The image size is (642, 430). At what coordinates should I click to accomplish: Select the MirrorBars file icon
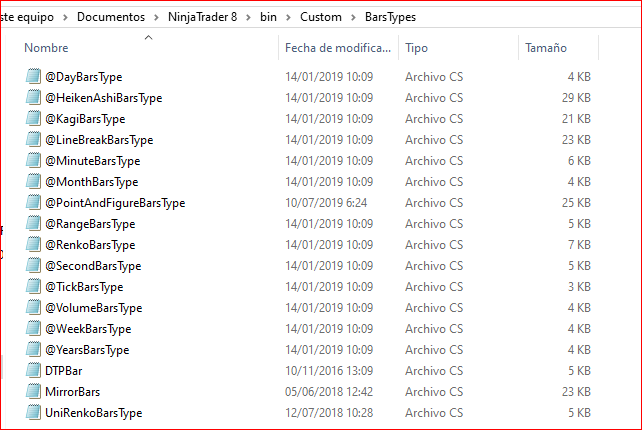(33, 391)
